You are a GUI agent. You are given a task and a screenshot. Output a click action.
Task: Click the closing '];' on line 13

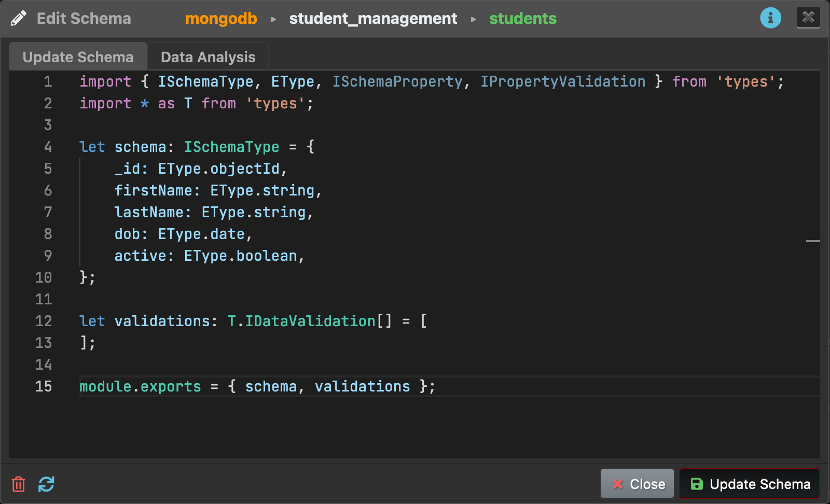coord(88,343)
